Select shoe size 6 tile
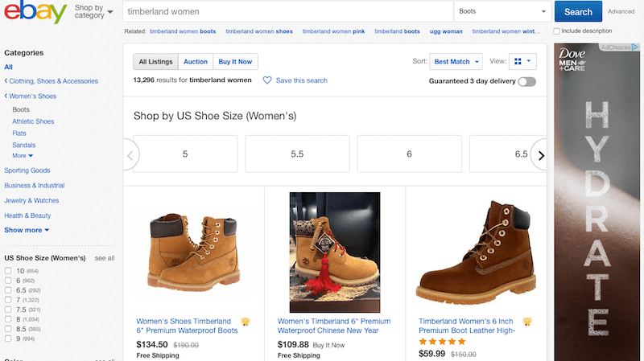The image size is (644, 361). coord(410,154)
